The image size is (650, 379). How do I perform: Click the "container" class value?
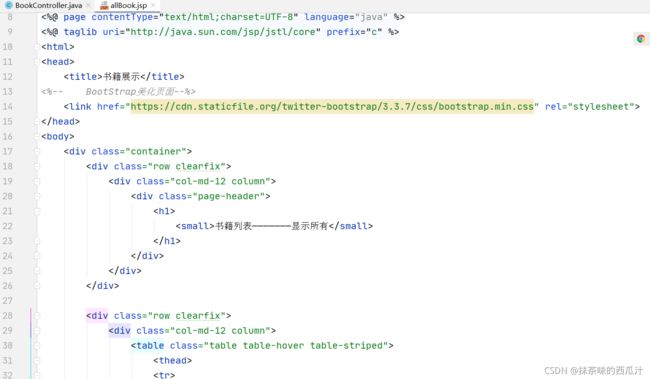[x=156, y=151]
